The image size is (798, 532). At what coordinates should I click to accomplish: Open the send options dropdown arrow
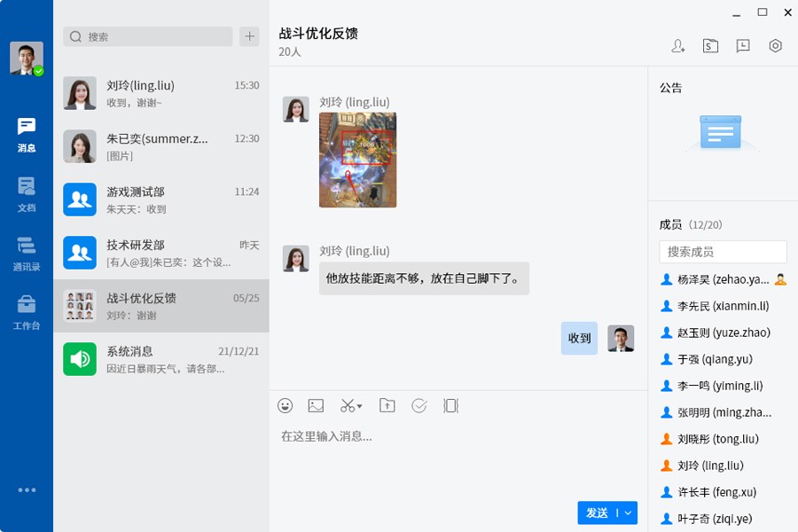pos(627,512)
